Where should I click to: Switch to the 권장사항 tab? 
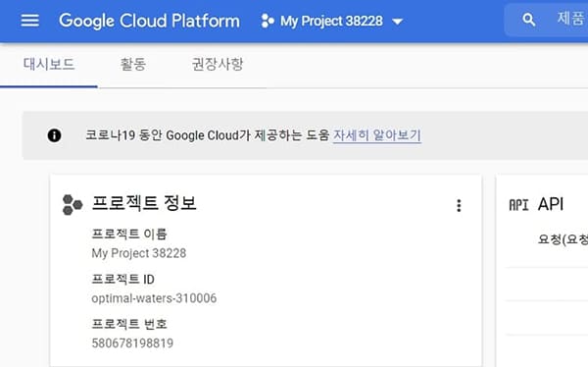pos(218,65)
